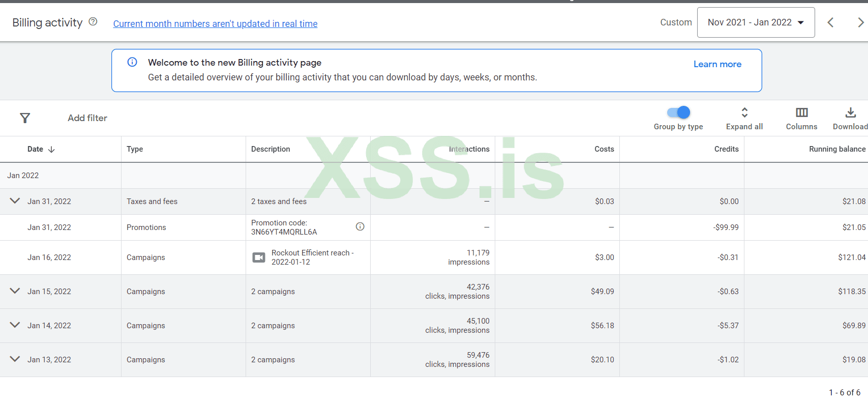Open Billing activity help icon
Viewport: 868px width, 402px height.
click(93, 22)
